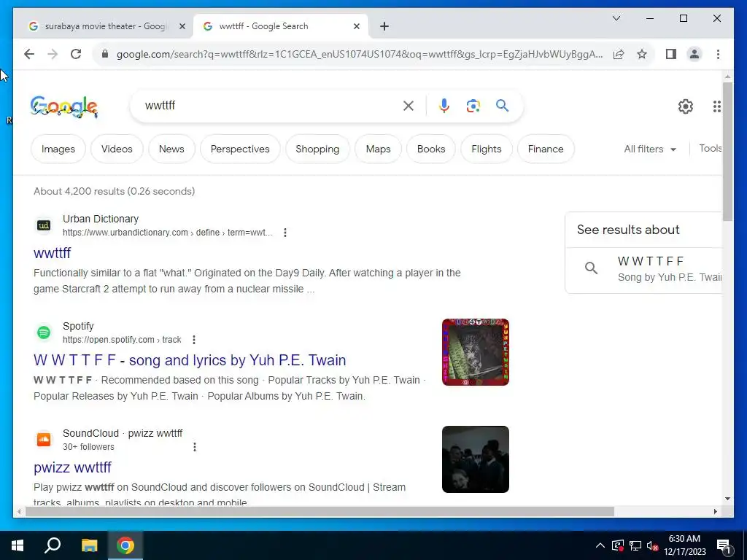Filter results by Videos

117,149
